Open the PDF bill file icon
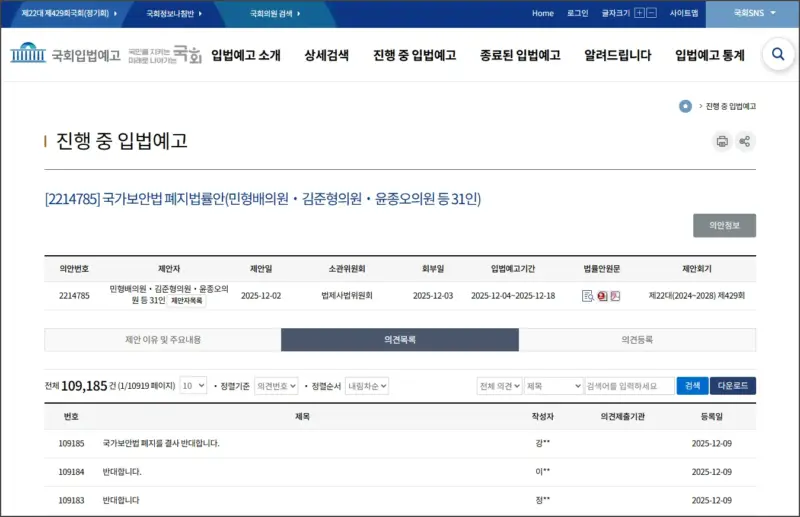The image size is (800, 517). pyautogui.click(x=615, y=296)
